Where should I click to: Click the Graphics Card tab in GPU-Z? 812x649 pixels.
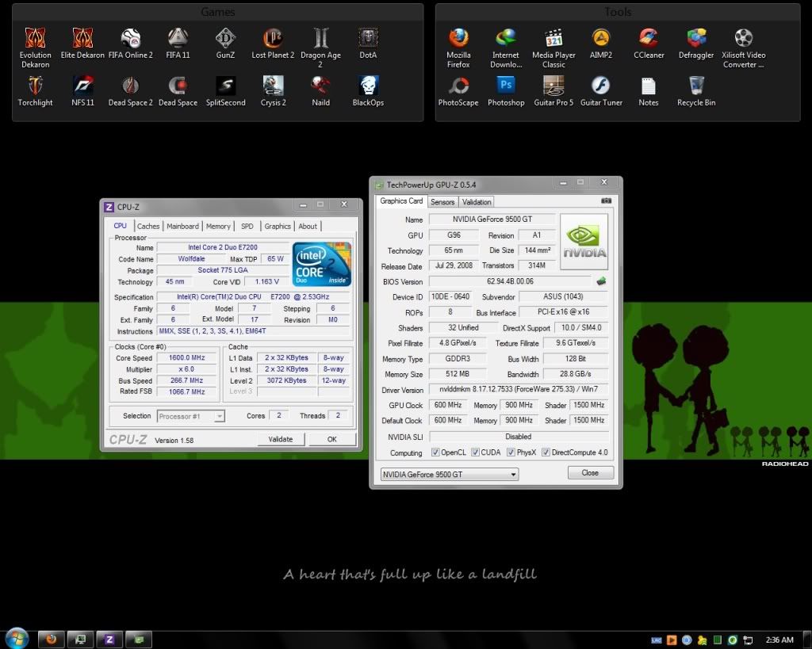[401, 201]
